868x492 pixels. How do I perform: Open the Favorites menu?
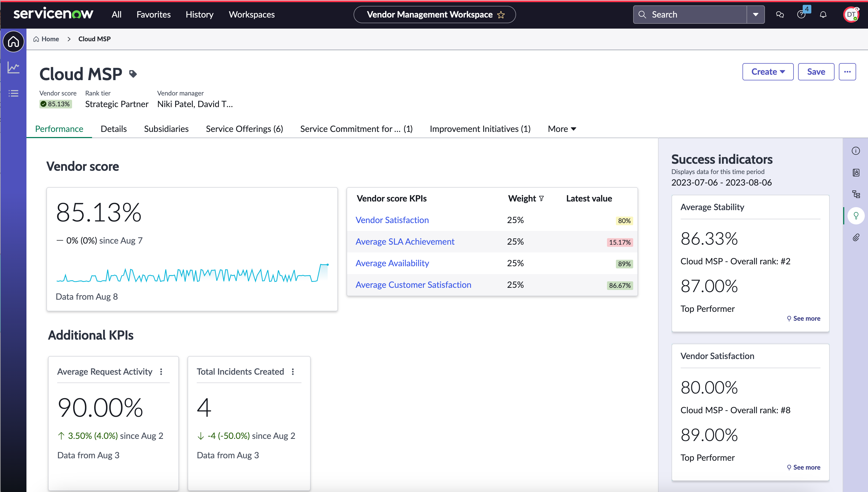pyautogui.click(x=154, y=15)
